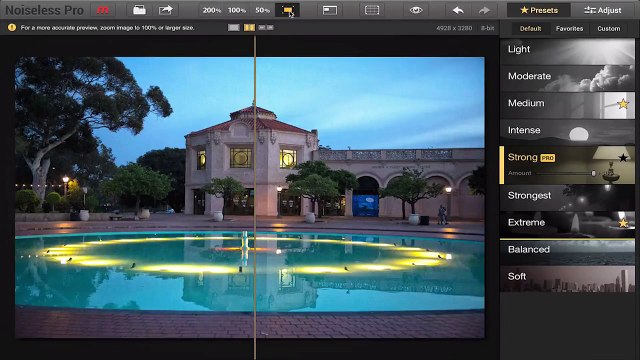
Task: Apply the Moderate preset
Action: tap(567, 78)
